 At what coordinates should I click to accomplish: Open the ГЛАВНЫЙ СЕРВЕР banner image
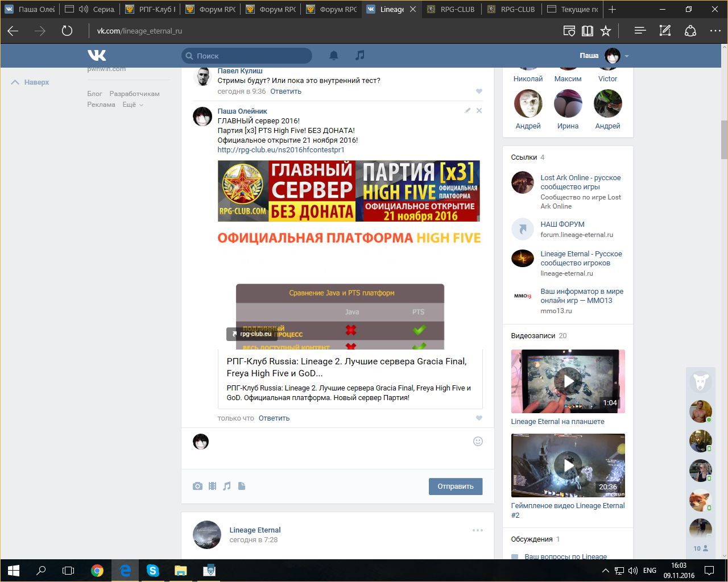[349, 191]
